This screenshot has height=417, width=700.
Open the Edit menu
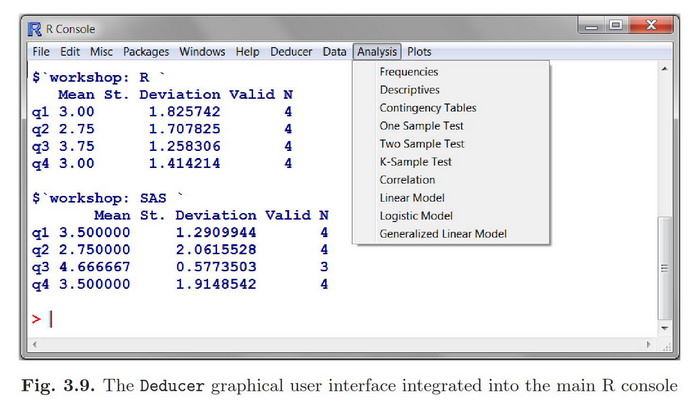point(70,51)
